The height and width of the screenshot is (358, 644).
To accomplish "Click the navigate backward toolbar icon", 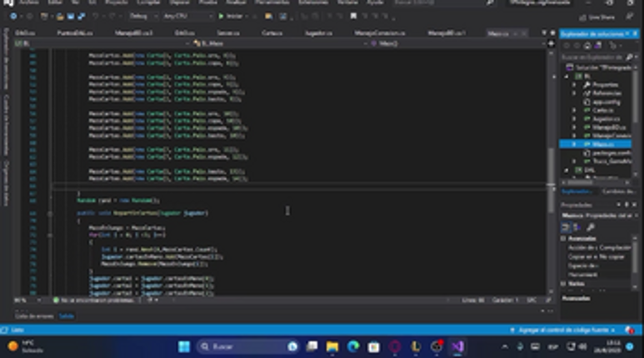I will [x=13, y=17].
